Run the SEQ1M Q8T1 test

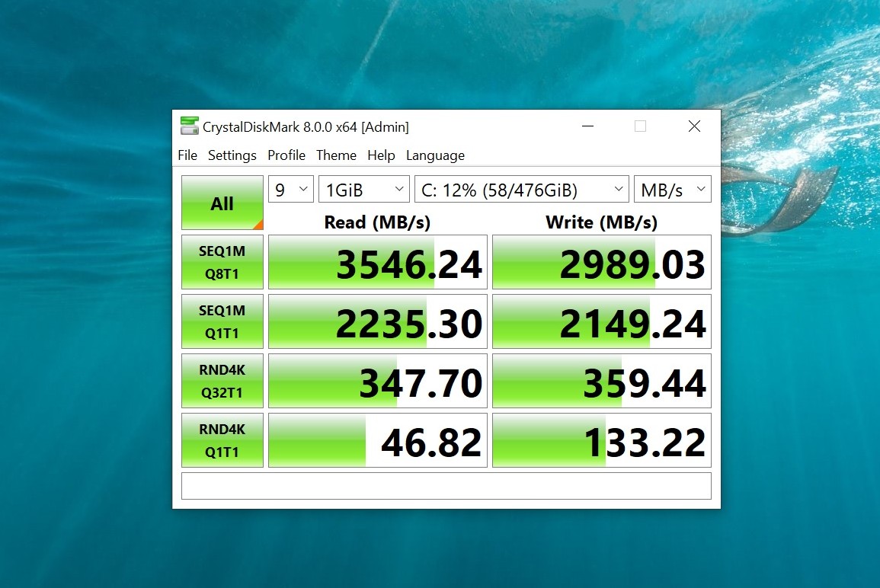tap(222, 262)
